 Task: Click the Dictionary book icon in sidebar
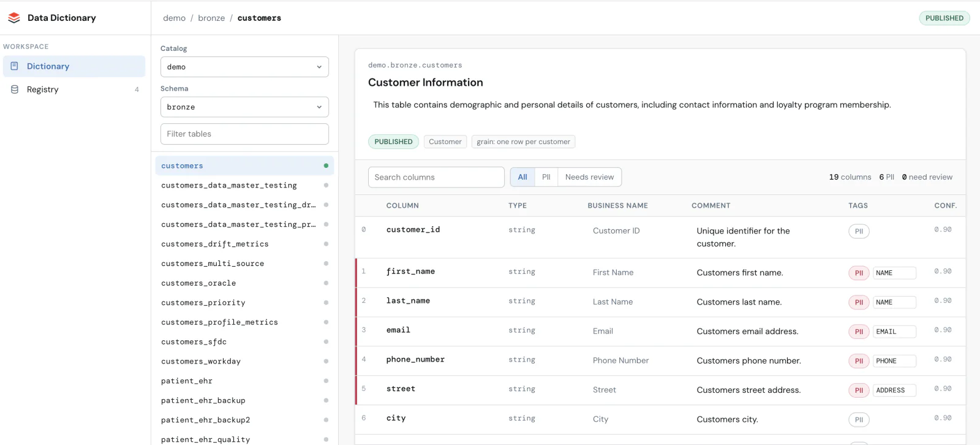point(15,66)
